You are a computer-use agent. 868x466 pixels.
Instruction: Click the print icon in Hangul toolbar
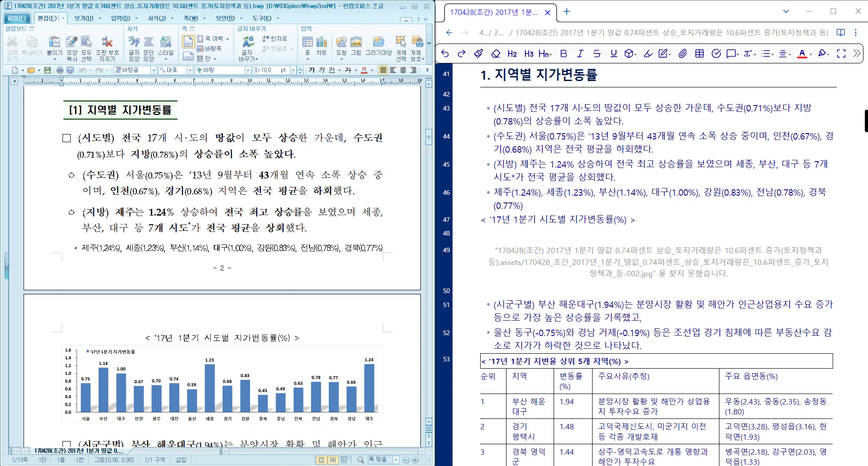click(x=60, y=70)
